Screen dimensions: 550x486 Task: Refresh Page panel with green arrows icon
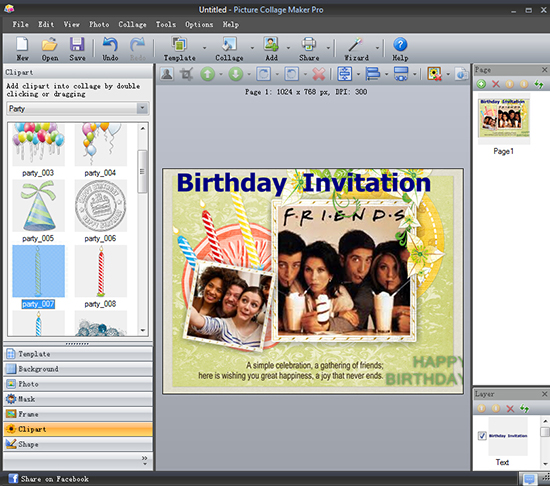(538, 84)
